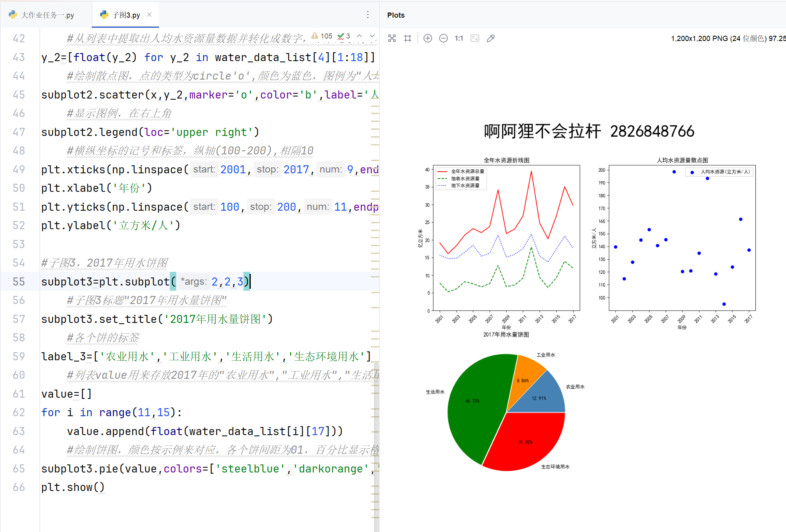Click the value.append line 63

[205, 431]
